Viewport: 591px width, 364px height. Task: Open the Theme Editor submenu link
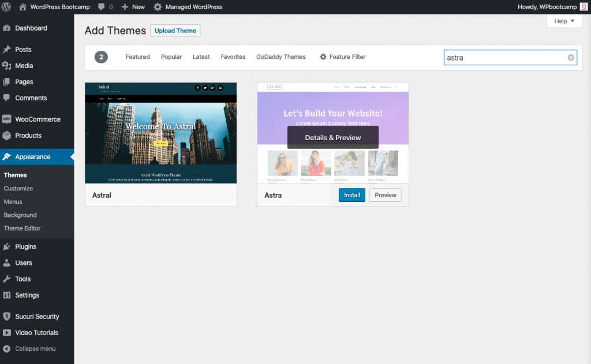(22, 228)
